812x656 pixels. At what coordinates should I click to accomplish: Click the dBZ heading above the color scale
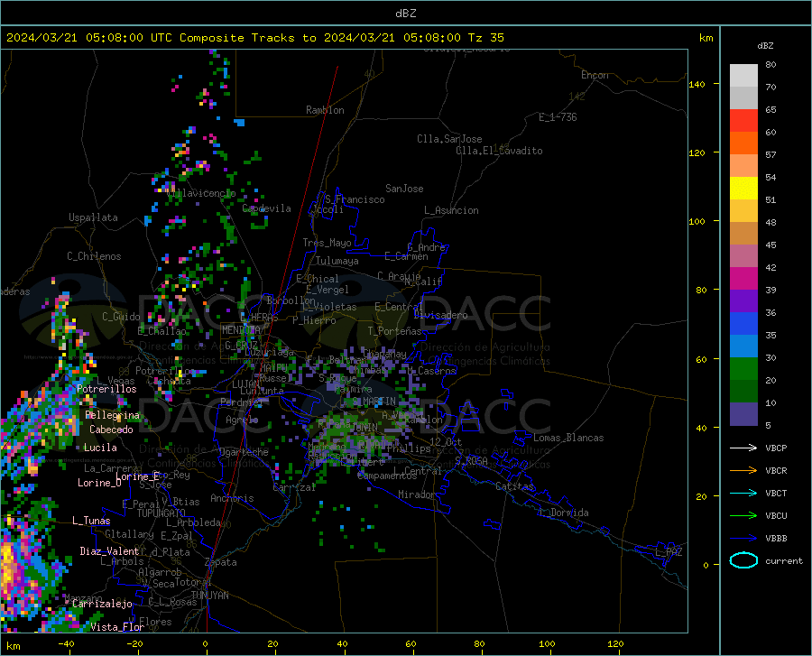click(x=765, y=45)
